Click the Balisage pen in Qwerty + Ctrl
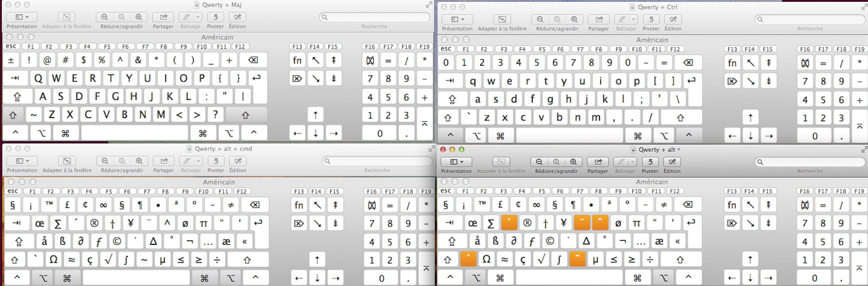Viewport: 868px width, 286px height. point(622,19)
